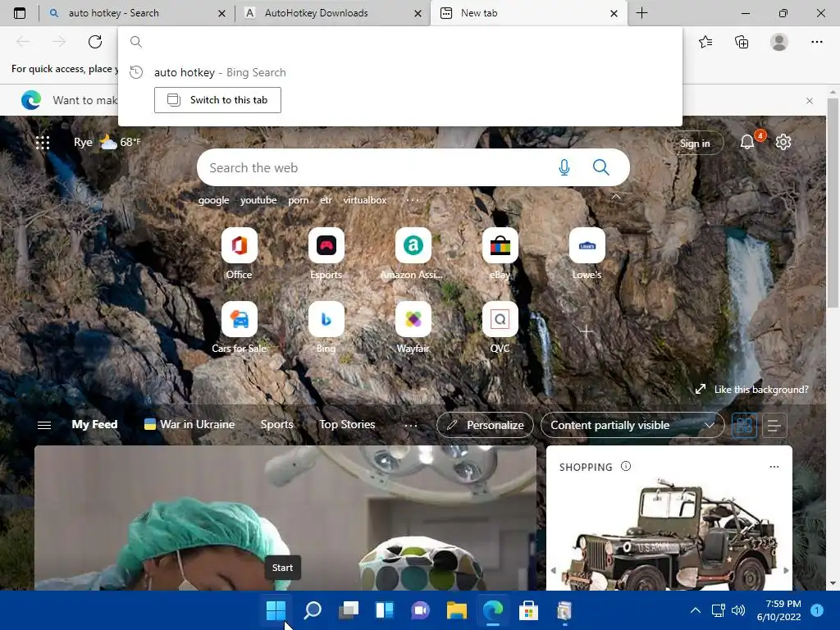Close the AutoHotkey Downloads tab
Viewport: 840px width, 630px height.
pos(418,13)
